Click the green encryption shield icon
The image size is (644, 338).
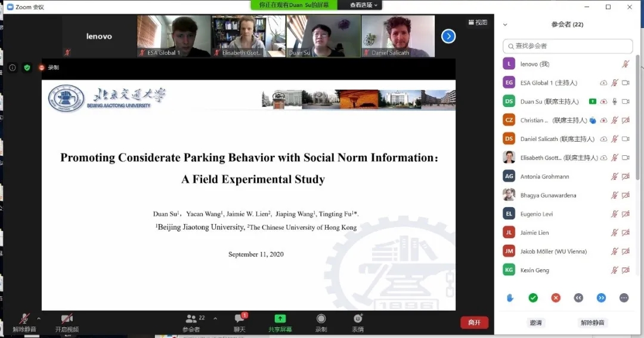click(27, 67)
